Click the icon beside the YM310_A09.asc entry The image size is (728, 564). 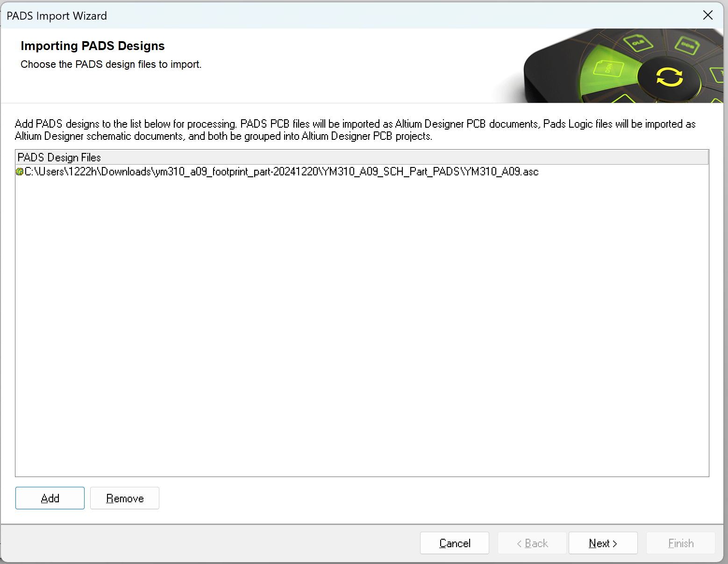click(x=20, y=172)
